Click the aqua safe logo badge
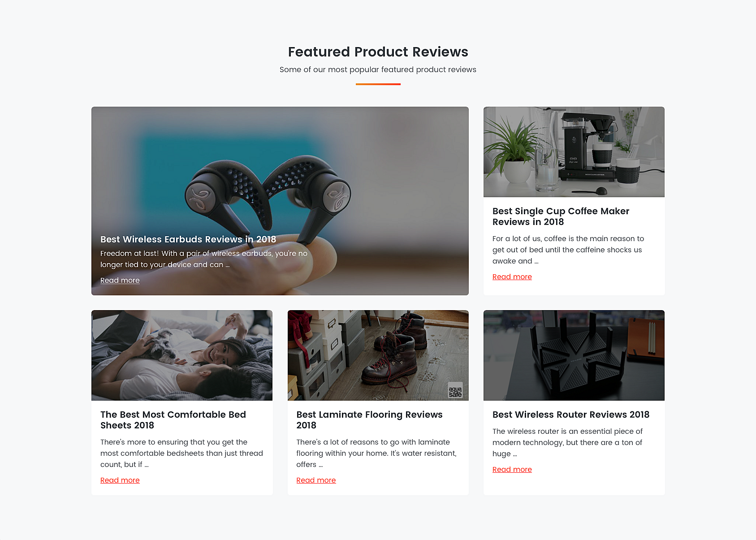756x540 pixels. point(455,391)
